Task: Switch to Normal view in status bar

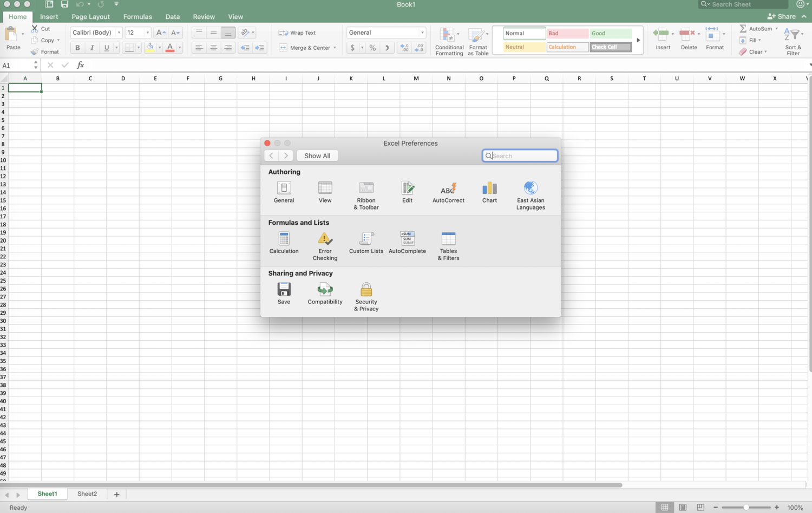Action: 665,508
